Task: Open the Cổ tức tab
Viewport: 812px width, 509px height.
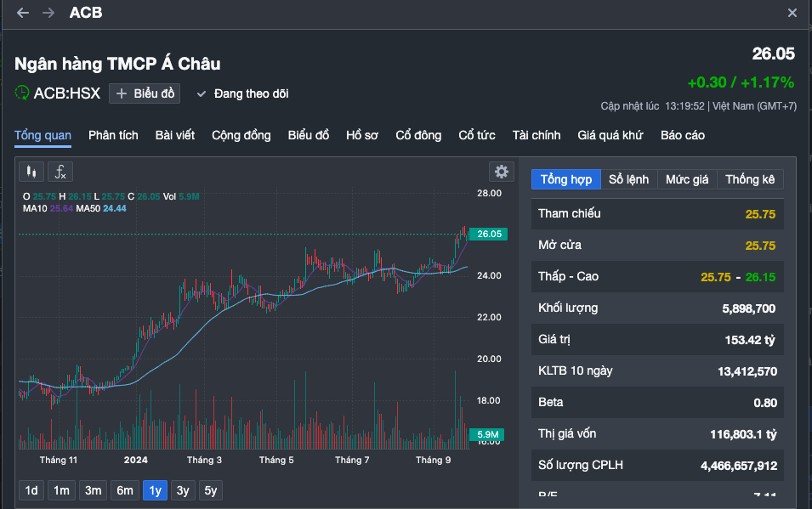Action: coord(477,136)
